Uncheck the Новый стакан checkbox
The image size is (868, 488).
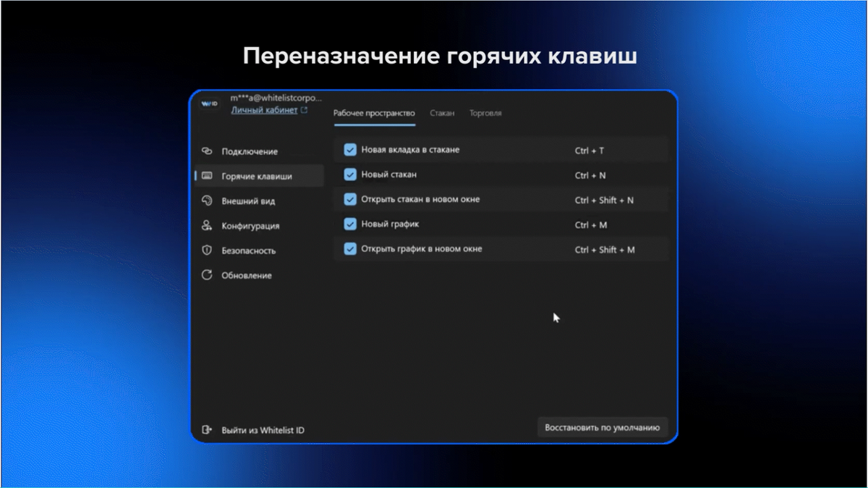[350, 174]
